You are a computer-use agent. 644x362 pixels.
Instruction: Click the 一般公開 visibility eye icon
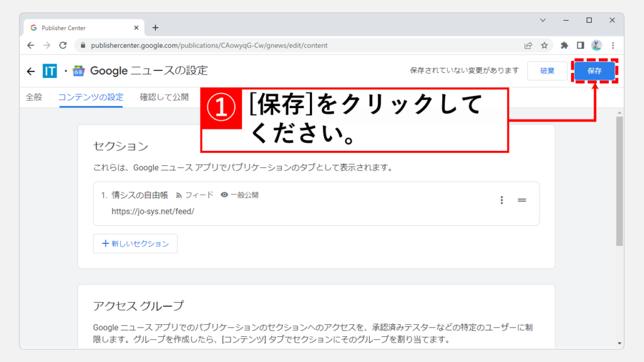(225, 195)
